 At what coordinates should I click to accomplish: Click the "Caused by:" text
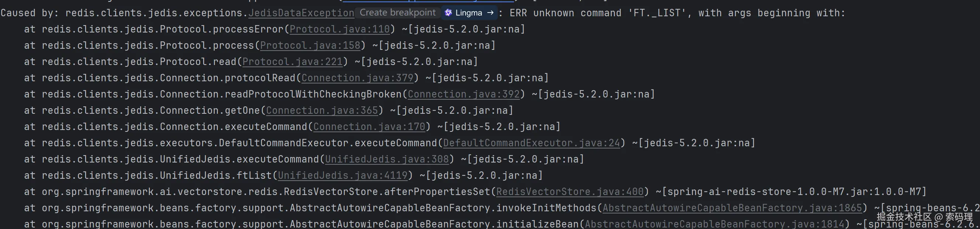29,13
